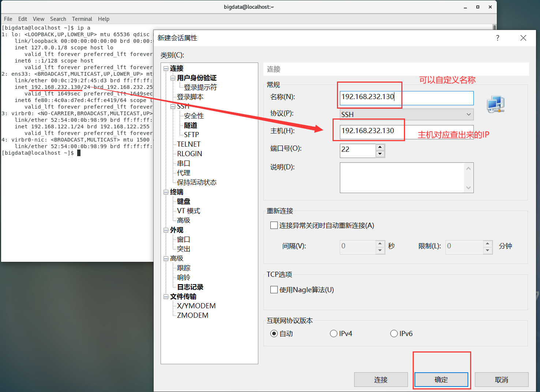The image size is (540, 392).
Task: Open the dialog help via the question mark
Action: [x=497, y=38]
